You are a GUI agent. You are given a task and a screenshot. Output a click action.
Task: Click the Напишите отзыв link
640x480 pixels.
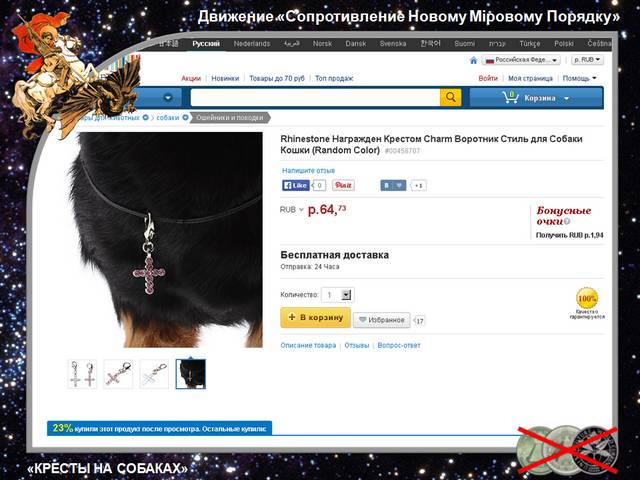(308, 171)
